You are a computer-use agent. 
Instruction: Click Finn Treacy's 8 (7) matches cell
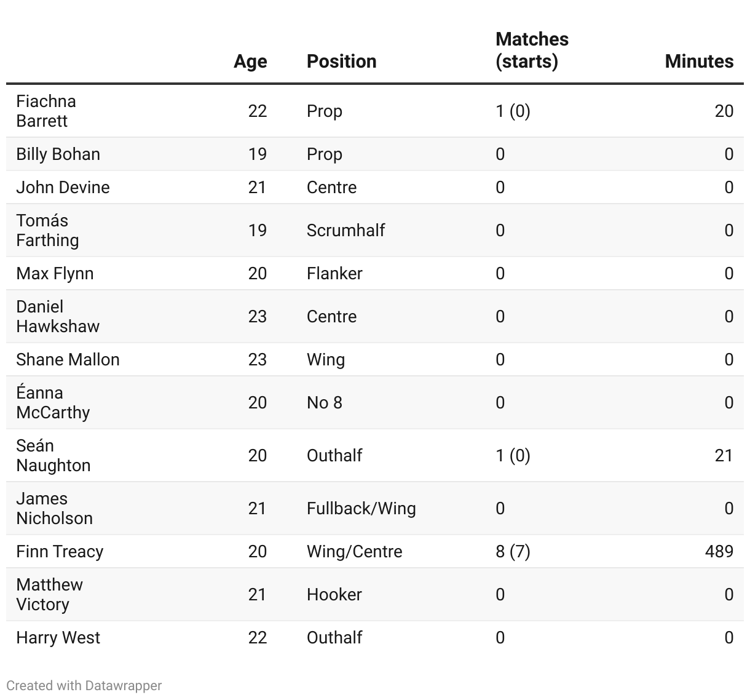coord(513,551)
